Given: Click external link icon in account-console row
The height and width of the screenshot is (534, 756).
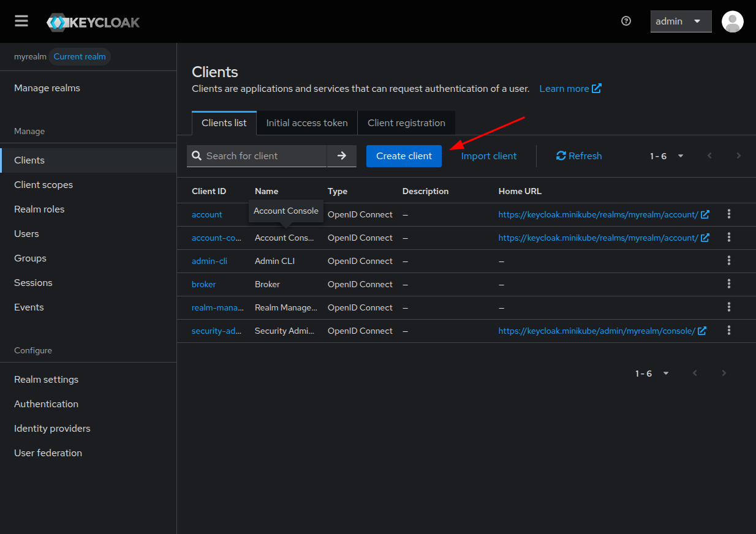Looking at the screenshot, I should pyautogui.click(x=705, y=238).
